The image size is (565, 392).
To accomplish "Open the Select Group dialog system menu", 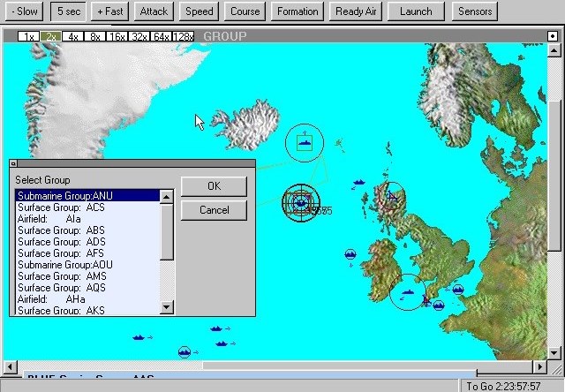I will tap(15, 163).
